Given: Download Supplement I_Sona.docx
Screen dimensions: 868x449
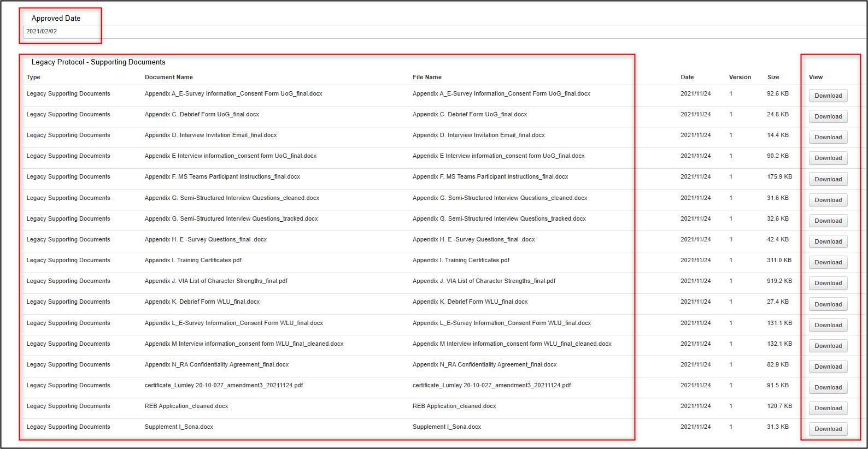Looking at the screenshot, I should coord(828,429).
